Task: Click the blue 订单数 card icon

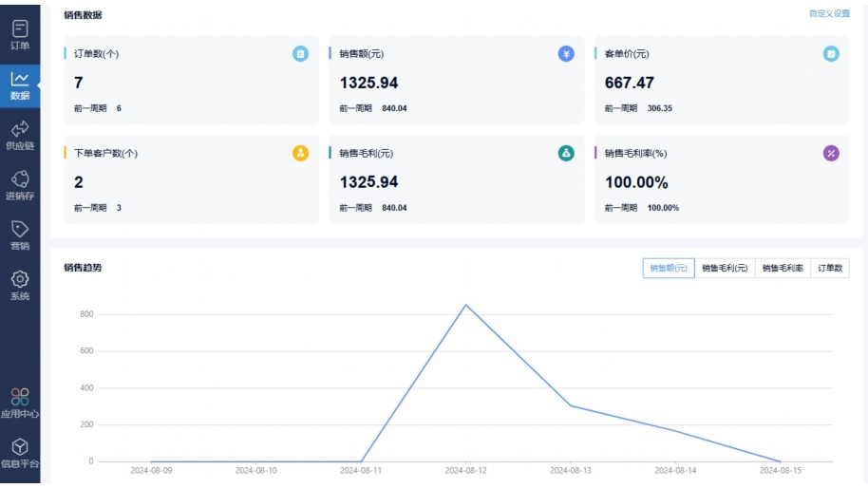Action: [x=300, y=54]
